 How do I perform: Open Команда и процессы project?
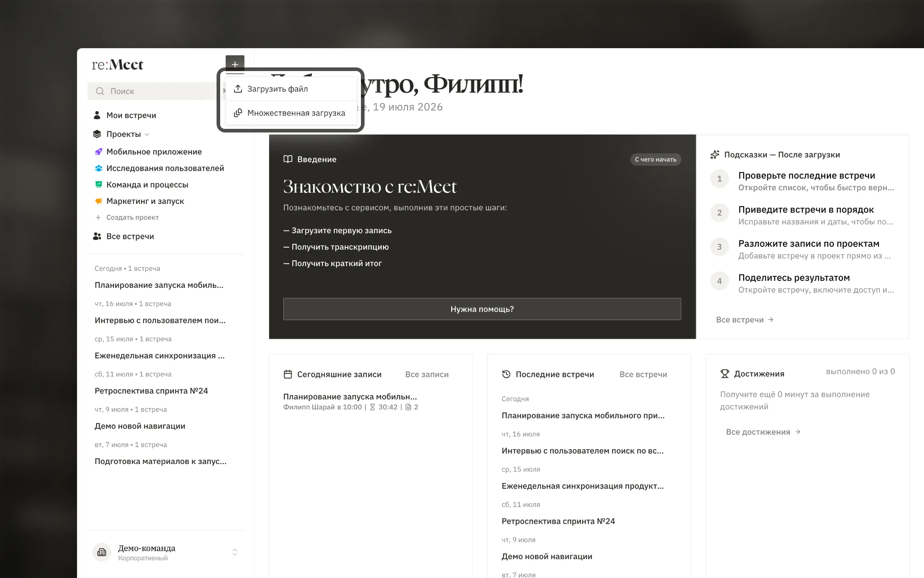pyautogui.click(x=147, y=185)
